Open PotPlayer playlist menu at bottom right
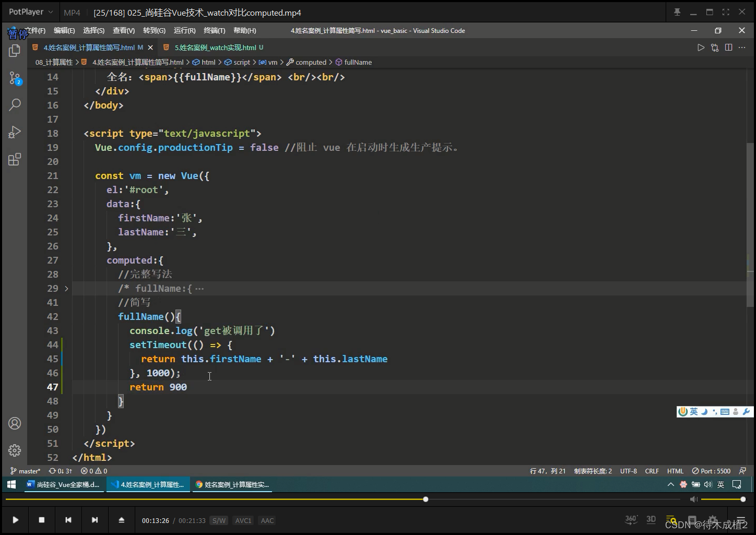The width and height of the screenshot is (756, 535). point(740,520)
